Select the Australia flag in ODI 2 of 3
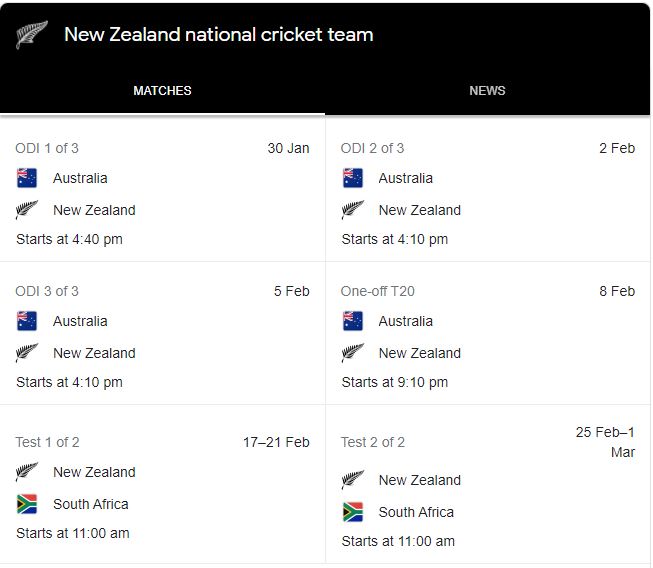This screenshot has width=653, height=568. (353, 178)
